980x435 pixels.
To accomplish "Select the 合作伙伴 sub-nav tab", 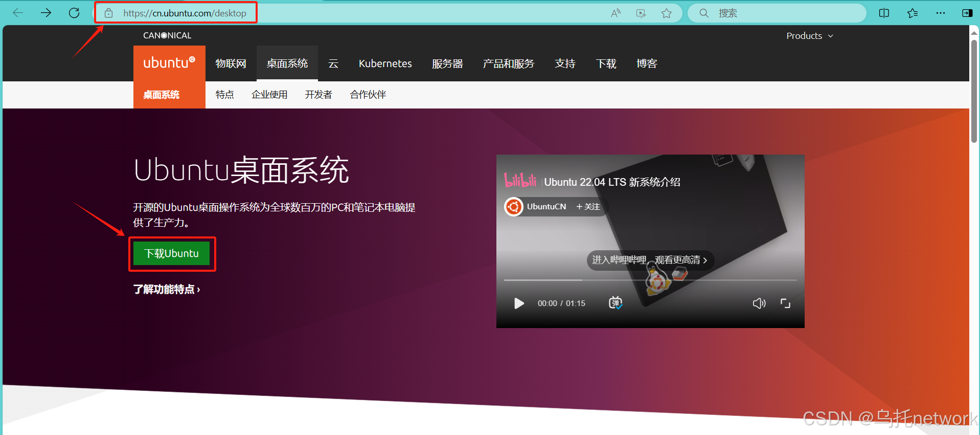I will pos(368,95).
